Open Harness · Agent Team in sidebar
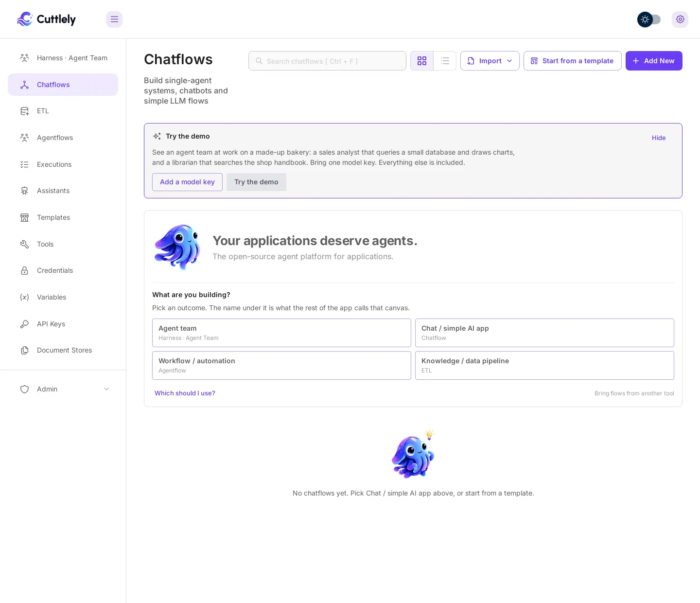 tap(63, 58)
